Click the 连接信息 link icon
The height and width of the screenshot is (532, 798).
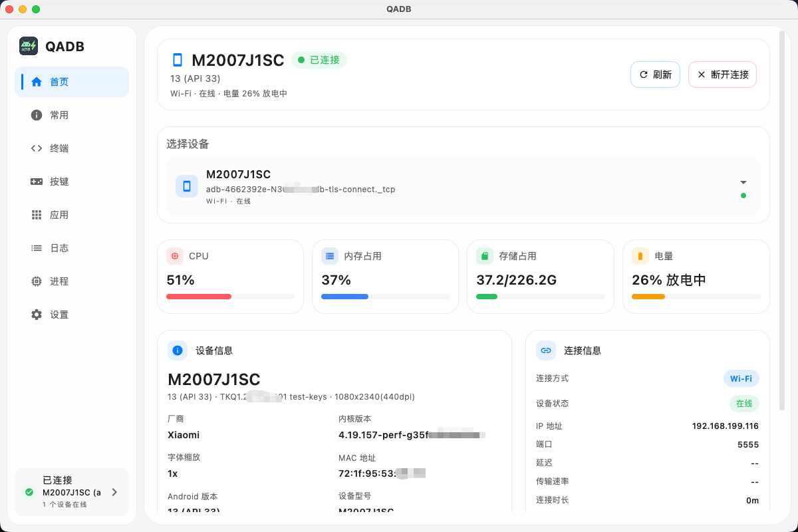[x=546, y=350]
